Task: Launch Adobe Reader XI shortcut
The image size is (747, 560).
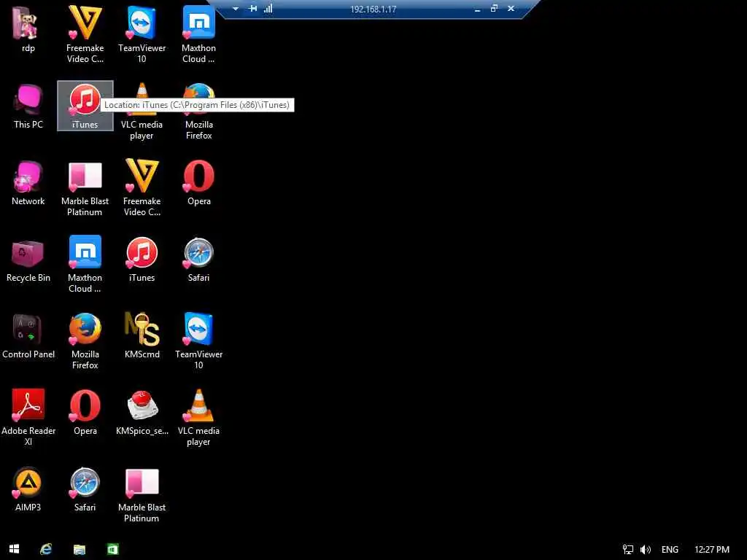Action: pos(28,417)
